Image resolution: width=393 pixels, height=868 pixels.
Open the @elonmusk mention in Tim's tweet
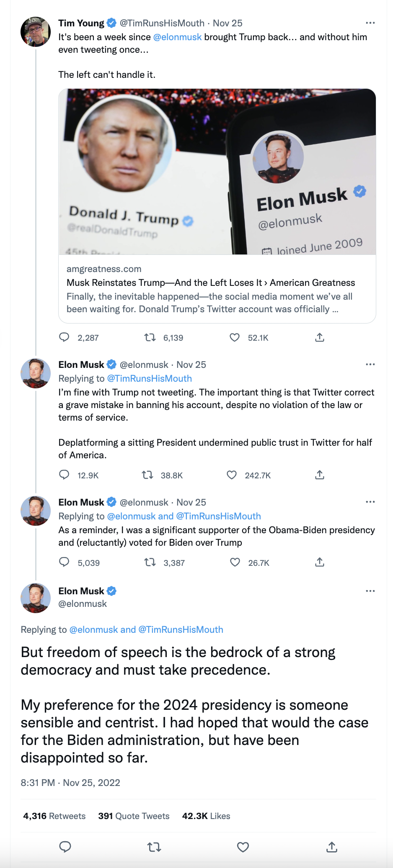click(177, 37)
